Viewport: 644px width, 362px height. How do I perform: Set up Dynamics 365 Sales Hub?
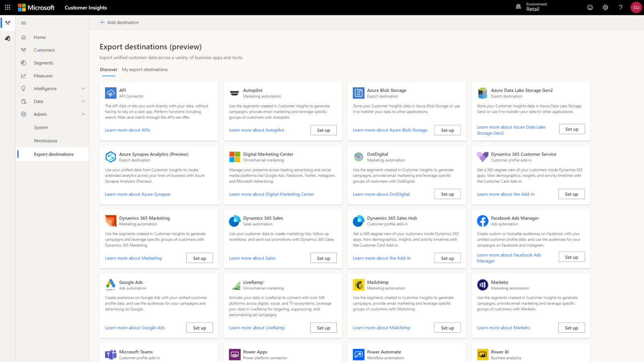pos(448,258)
